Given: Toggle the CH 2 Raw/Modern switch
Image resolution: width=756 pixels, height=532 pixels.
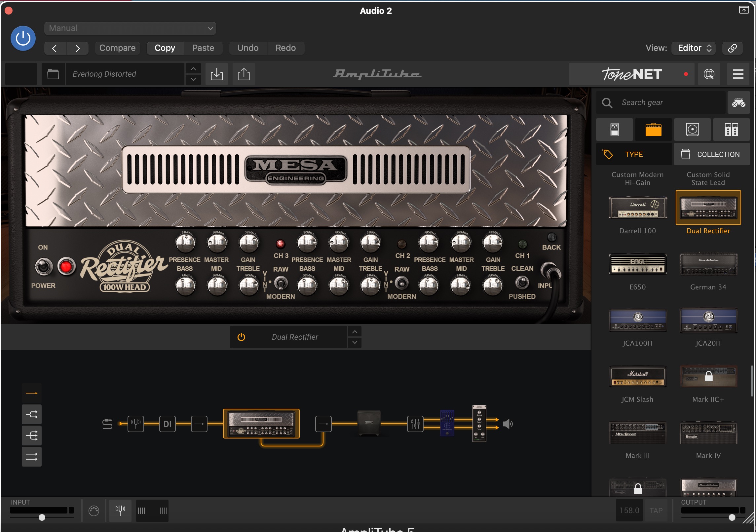Looking at the screenshot, I should [402, 283].
